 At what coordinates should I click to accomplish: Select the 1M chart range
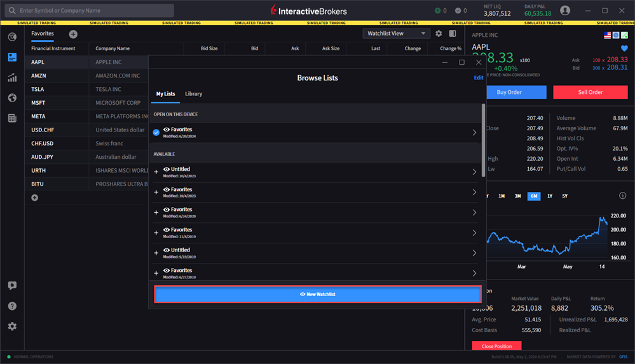pos(502,196)
